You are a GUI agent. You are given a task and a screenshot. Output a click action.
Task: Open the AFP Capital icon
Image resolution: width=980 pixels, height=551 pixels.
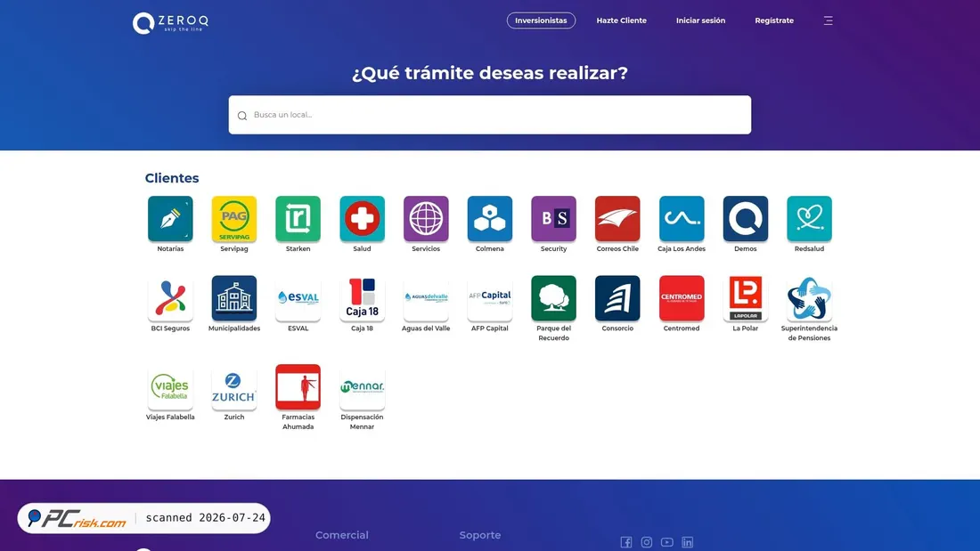click(x=489, y=298)
